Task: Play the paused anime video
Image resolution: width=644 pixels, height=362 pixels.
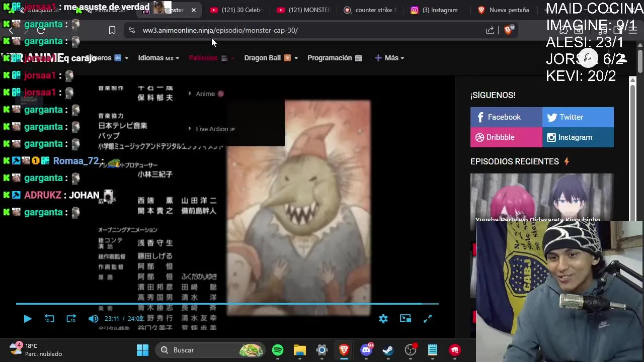Action: [28, 319]
